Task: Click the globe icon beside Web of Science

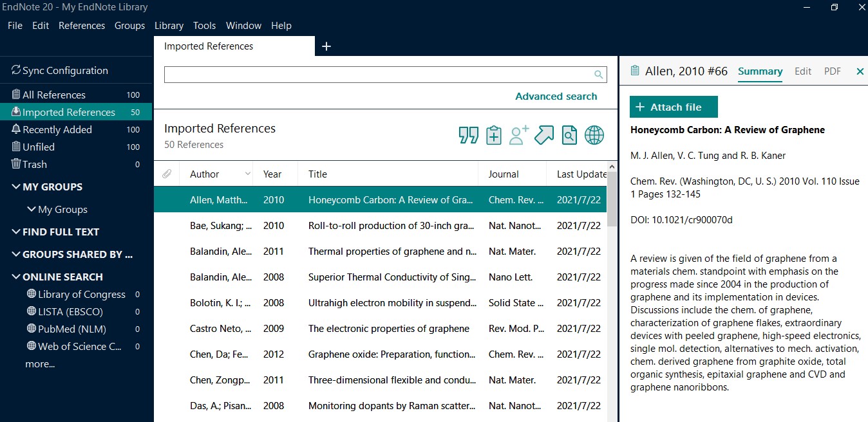Action: click(x=32, y=346)
